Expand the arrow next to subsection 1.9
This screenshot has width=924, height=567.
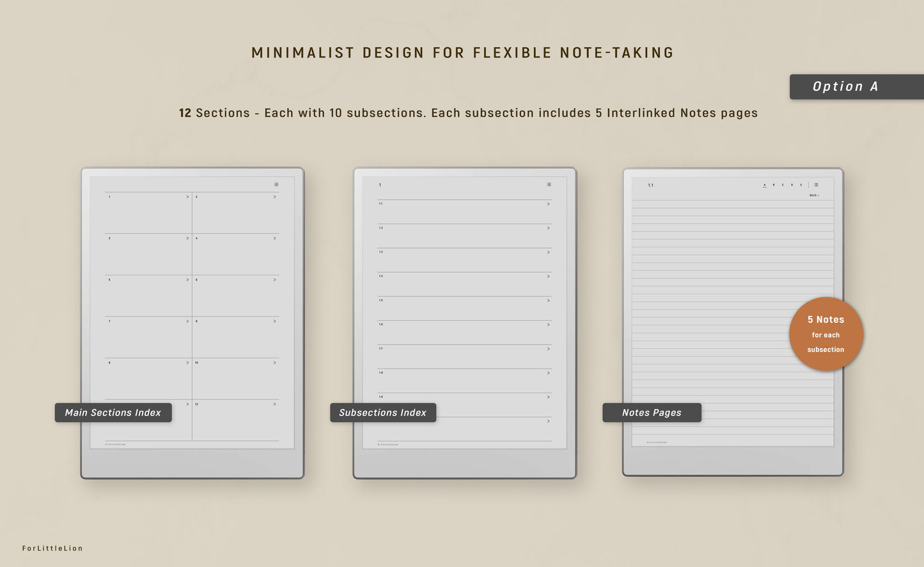pyautogui.click(x=548, y=397)
